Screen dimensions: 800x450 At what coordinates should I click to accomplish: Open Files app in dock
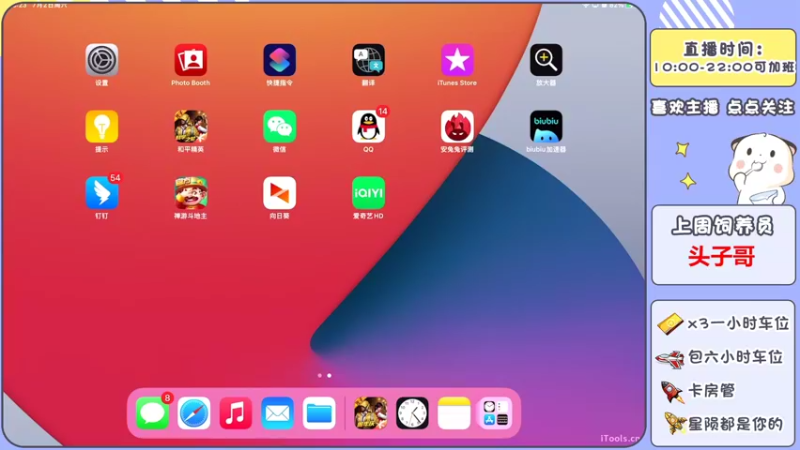coord(319,413)
